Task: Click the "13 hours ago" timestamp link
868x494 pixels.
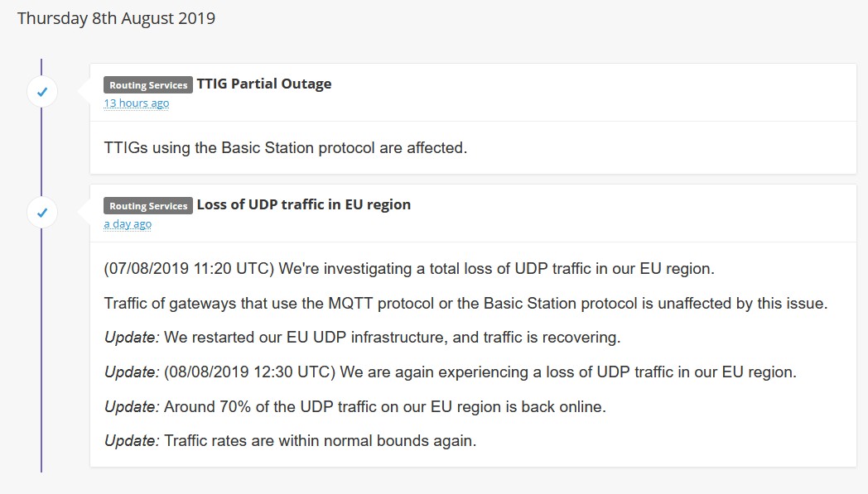Action: coord(136,103)
